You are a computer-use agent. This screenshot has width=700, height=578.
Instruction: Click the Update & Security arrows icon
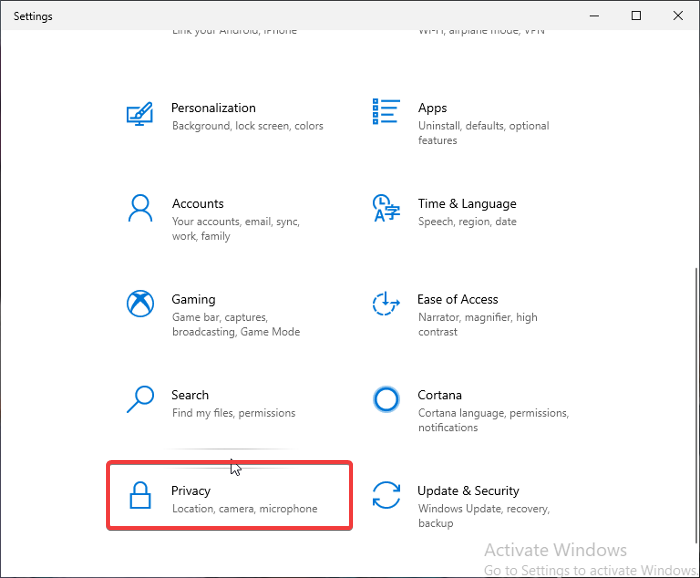tap(386, 496)
